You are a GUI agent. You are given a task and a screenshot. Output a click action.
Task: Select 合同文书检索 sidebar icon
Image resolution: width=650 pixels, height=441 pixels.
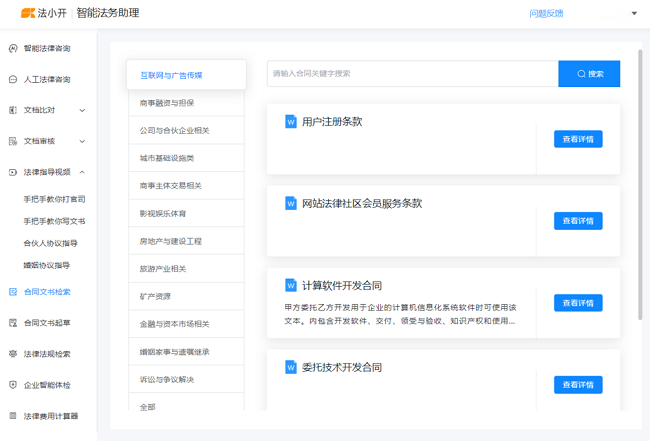coord(13,292)
